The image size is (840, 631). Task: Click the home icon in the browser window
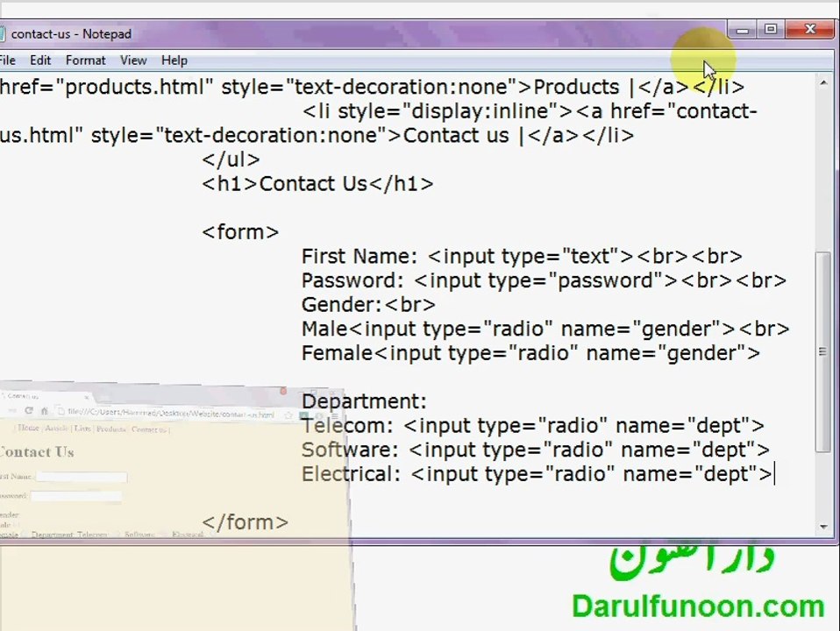click(45, 411)
